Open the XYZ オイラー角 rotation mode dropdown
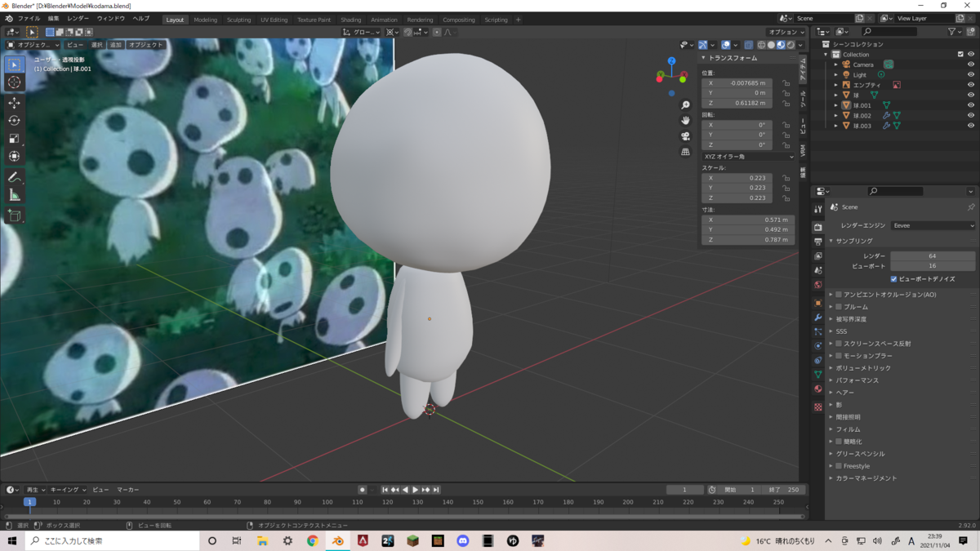Image resolution: width=980 pixels, height=551 pixels. tap(748, 157)
